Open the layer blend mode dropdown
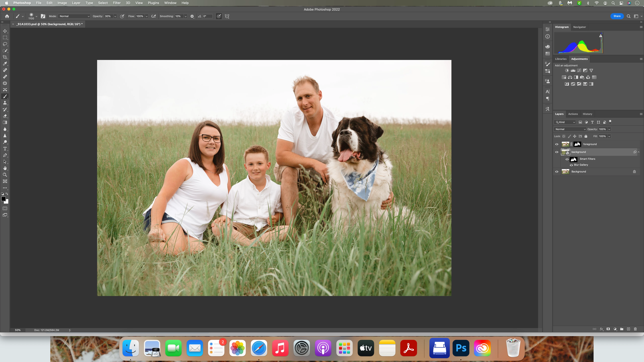The image size is (644, 362). point(570,129)
